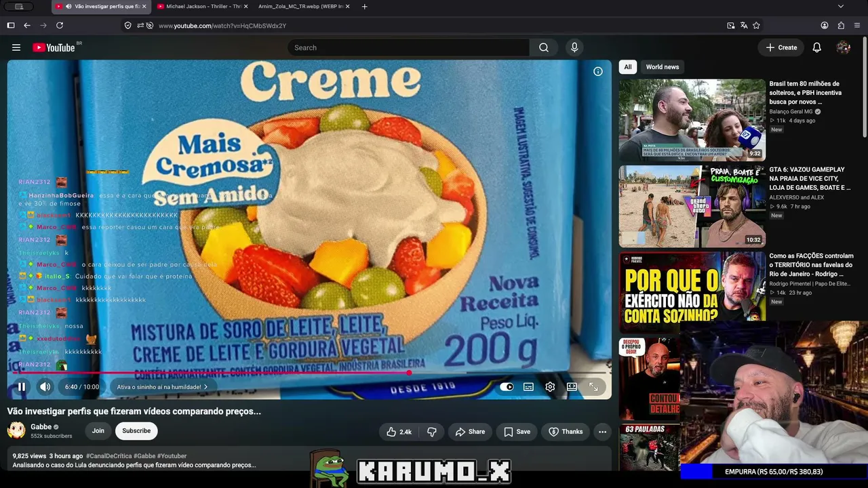Open the Gabbe channel avatar
Viewport: 868px width, 488px height.
click(16, 430)
